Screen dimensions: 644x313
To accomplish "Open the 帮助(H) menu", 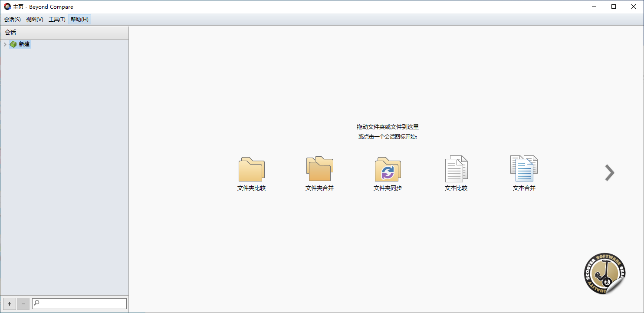I will point(79,20).
